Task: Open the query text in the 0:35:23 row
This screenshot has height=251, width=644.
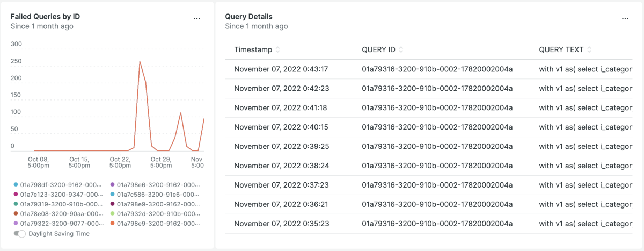Action: [585, 224]
